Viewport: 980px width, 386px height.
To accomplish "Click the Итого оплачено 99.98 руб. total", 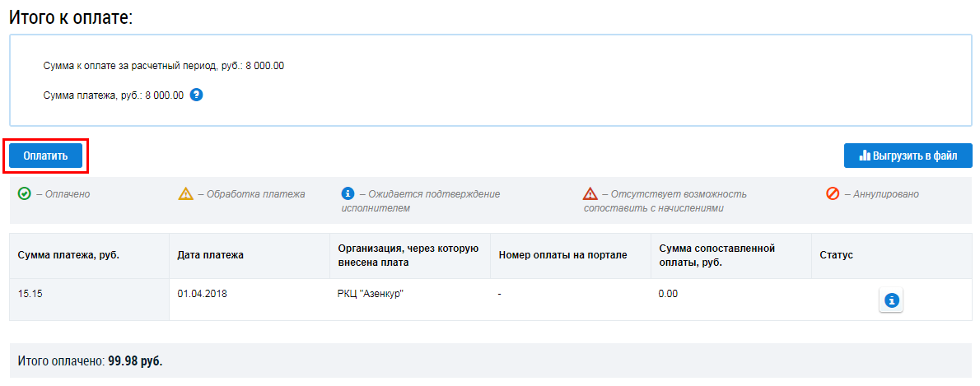I will [90, 361].
